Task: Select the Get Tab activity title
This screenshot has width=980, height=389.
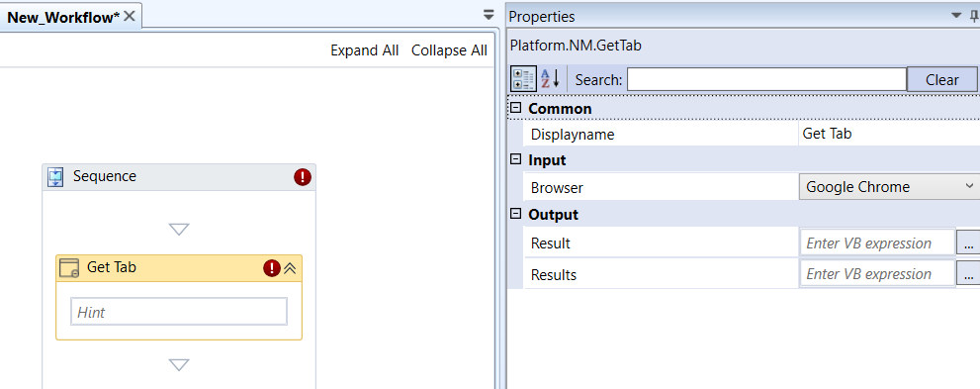Action: tap(112, 267)
